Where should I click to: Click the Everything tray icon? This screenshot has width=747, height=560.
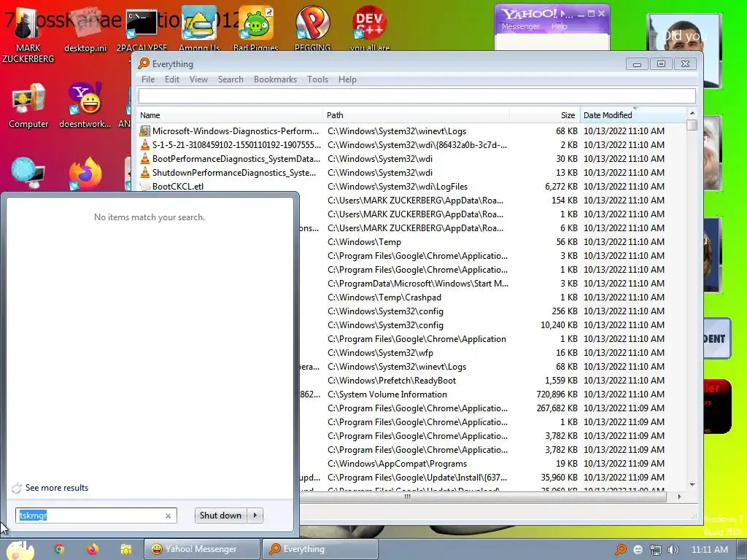[x=621, y=550]
